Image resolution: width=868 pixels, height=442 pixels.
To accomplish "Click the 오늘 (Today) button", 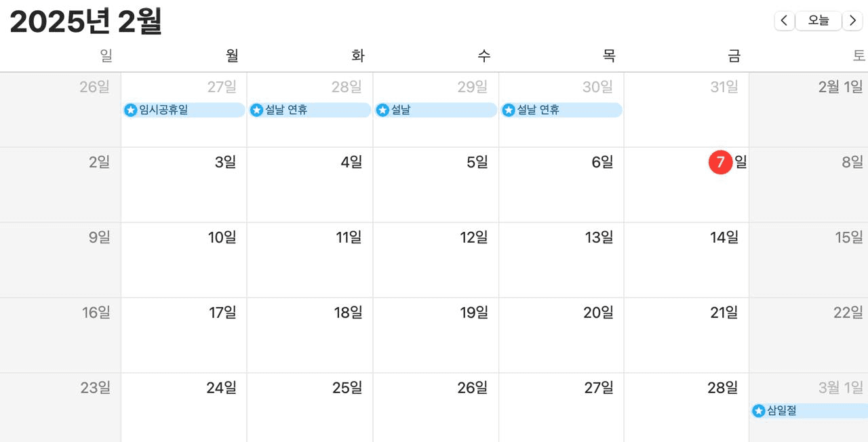I will [818, 21].
